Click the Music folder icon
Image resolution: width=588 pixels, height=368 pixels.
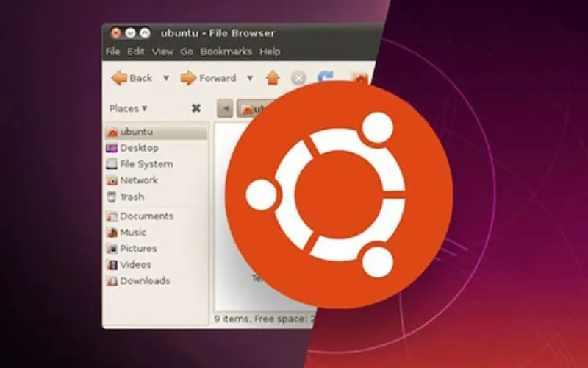(x=112, y=233)
